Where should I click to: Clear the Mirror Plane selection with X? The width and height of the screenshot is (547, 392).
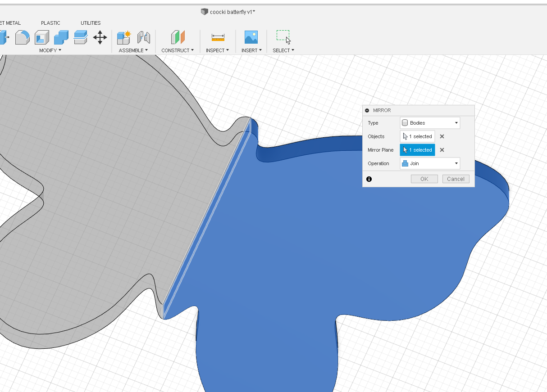pos(442,150)
